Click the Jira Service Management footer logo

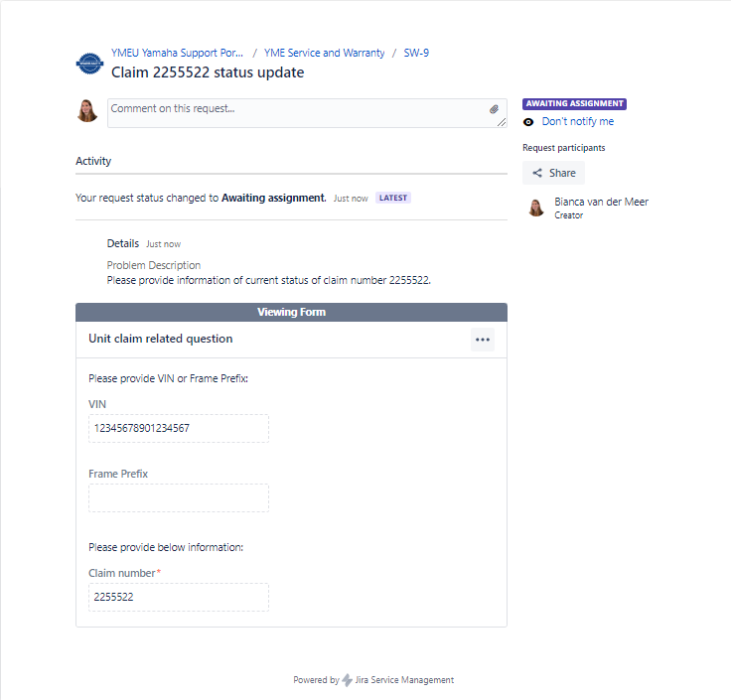347,680
